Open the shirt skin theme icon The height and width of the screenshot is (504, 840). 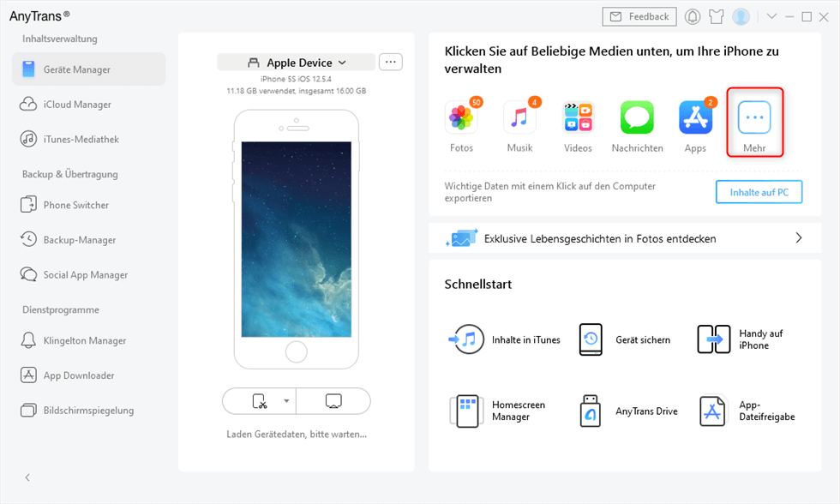717,16
